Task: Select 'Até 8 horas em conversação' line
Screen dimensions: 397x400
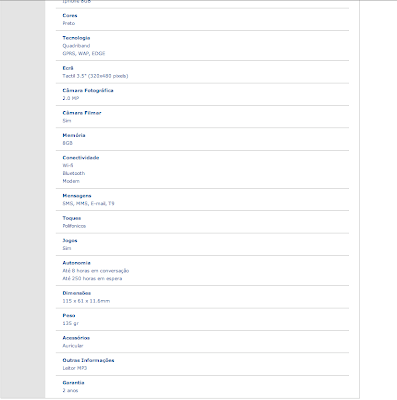Action: [96, 271]
